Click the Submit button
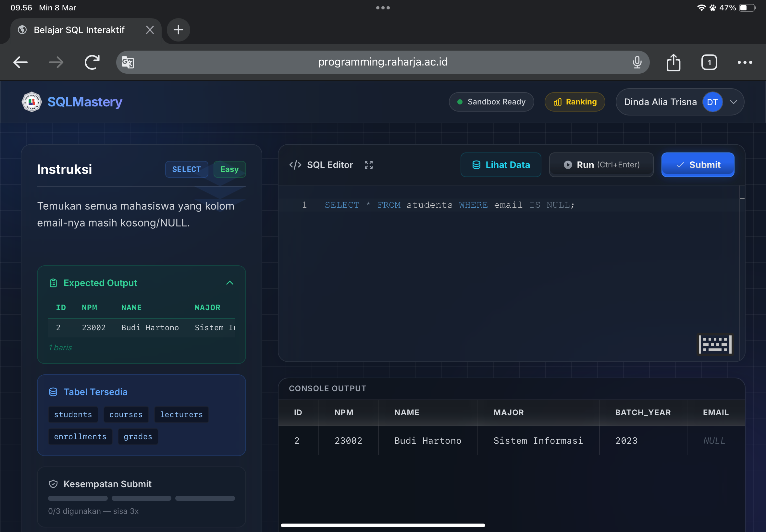This screenshot has width=766, height=532. (698, 165)
